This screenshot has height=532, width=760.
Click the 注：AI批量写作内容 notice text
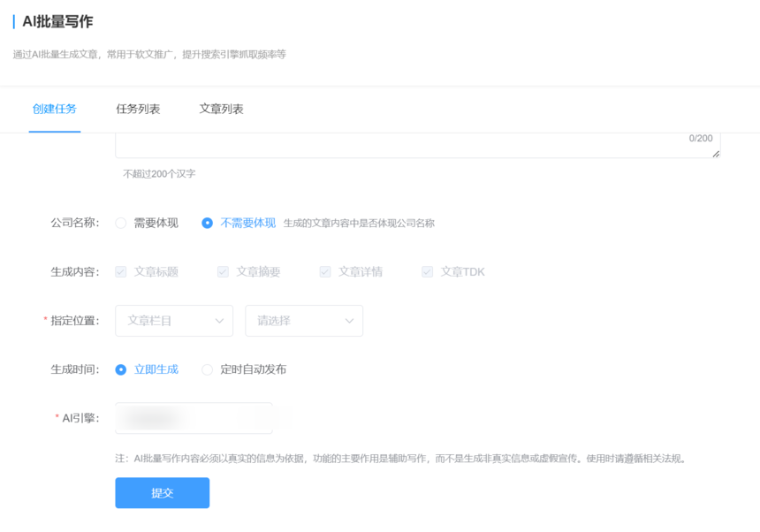[402, 459]
